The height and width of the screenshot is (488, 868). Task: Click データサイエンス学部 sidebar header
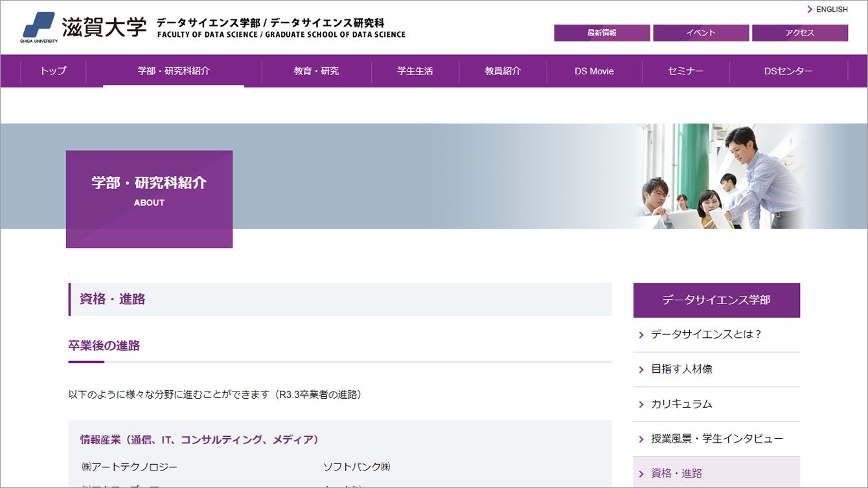pyautogui.click(x=716, y=300)
